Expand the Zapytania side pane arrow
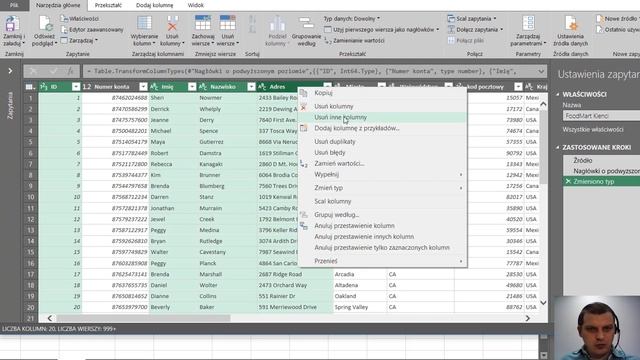 pyautogui.click(x=10, y=71)
